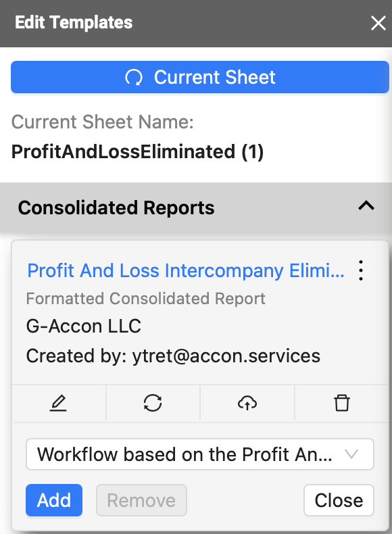Viewport: 392px width, 534px height.
Task: Open the Profit And Loss Intercompany Elimi... link
Action: pyautogui.click(x=186, y=271)
